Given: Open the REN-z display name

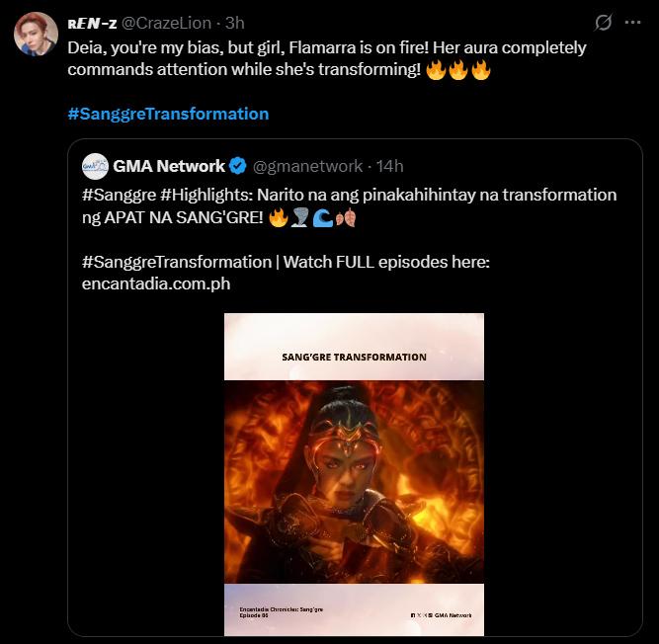Looking at the screenshot, I should pyautogui.click(x=91, y=23).
